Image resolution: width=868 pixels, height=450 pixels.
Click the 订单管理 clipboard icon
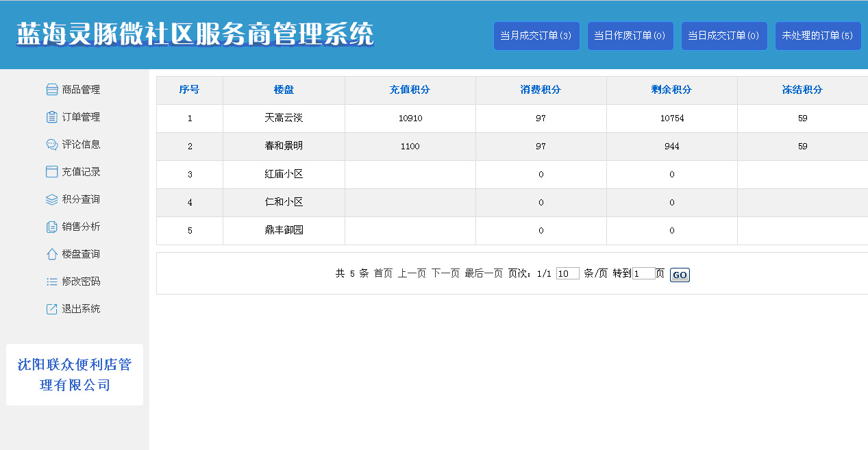tap(51, 117)
